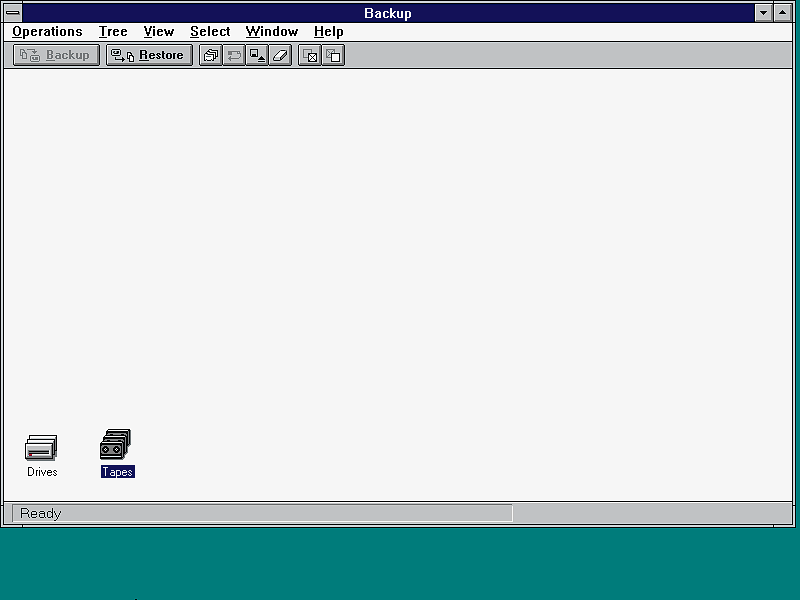
Task: Open the Operations menu
Action: point(47,31)
